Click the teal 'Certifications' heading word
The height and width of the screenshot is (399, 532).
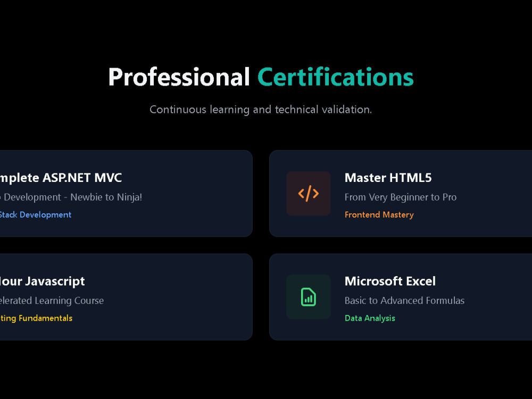click(x=336, y=77)
